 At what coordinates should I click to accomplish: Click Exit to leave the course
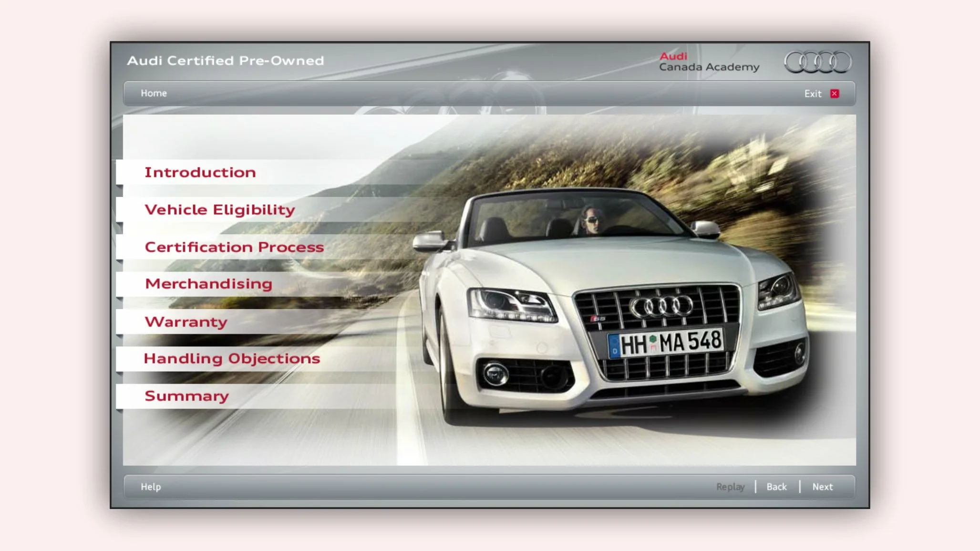coord(812,94)
